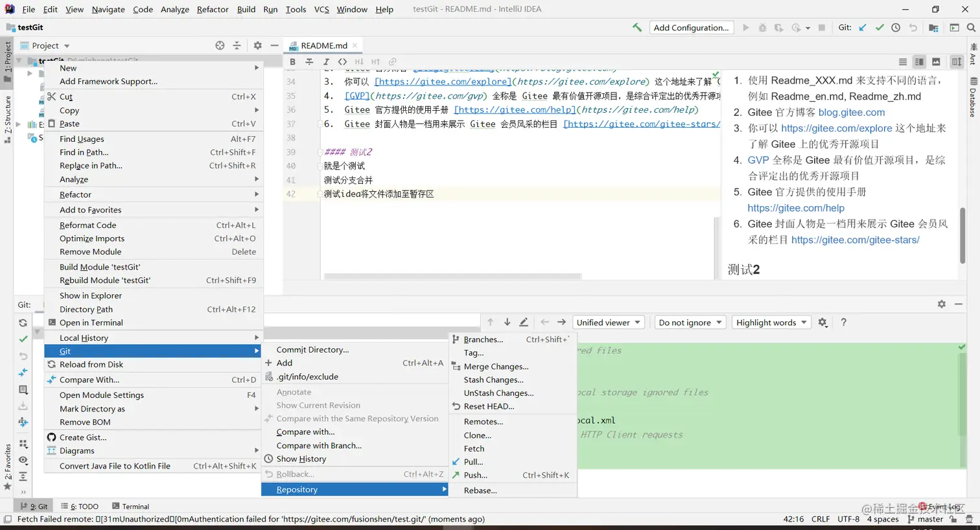Screen dimensions: 980x530
Task: Toggle view options eye icon in Git panel
Action: [x=23, y=460]
